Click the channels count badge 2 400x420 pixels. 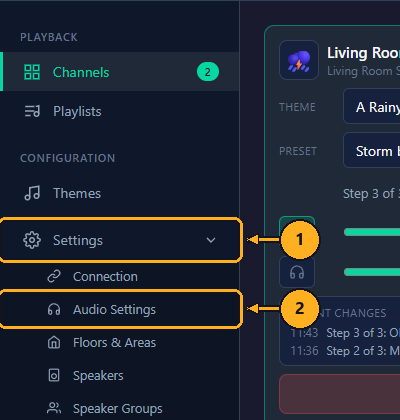point(208,72)
